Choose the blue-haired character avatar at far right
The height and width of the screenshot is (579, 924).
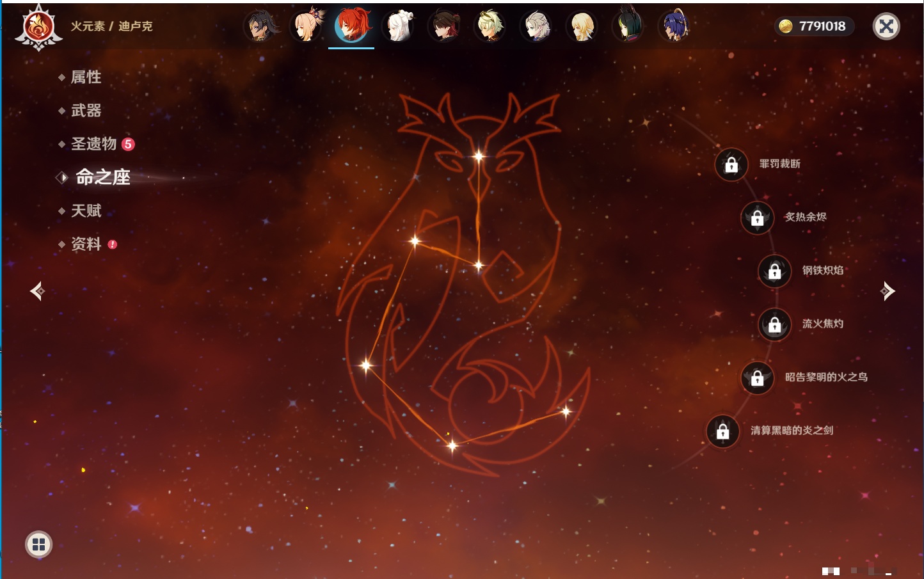click(674, 26)
